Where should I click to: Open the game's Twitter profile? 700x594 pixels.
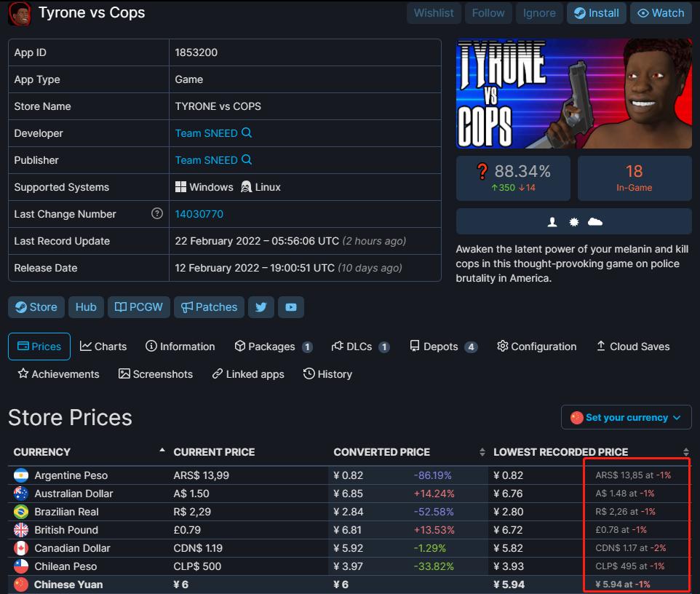pyautogui.click(x=261, y=306)
